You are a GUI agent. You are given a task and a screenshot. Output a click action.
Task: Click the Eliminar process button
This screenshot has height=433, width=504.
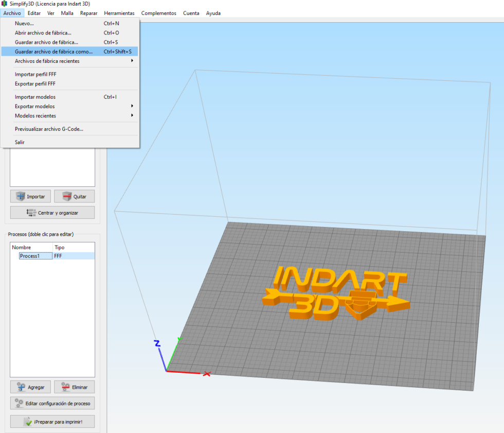tap(74, 387)
